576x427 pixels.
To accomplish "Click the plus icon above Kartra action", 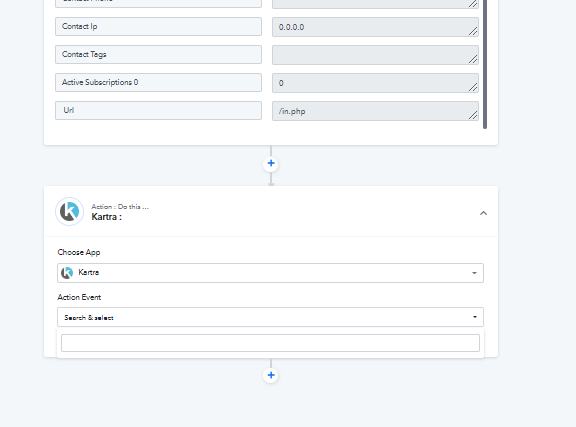I will (x=271, y=164).
